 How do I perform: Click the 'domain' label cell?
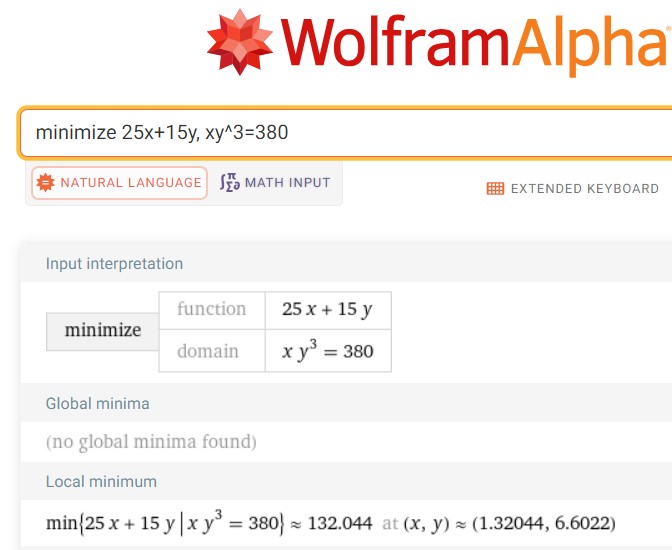click(212, 351)
